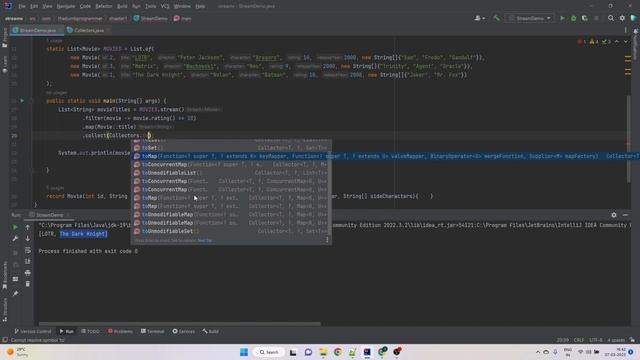Click the layout icon in Run panel sidebar
The height and width of the screenshot is (360, 640).
(x=16, y=279)
